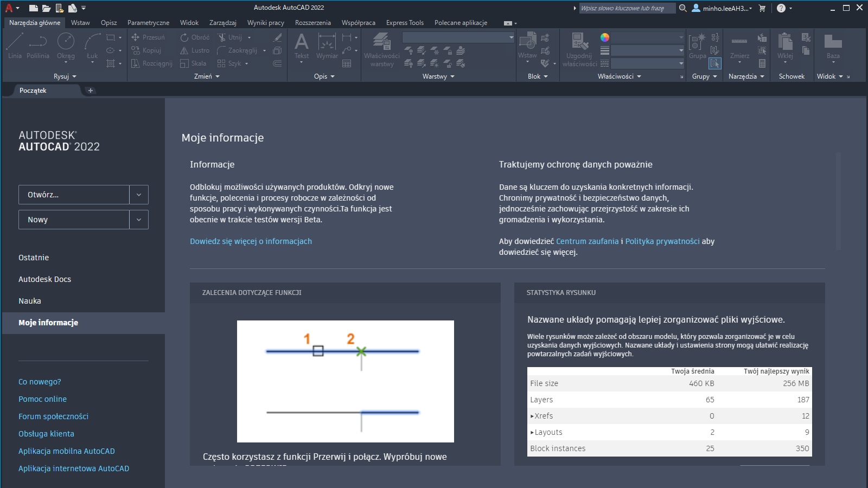Expand the Nowy button dropdown arrow
The height and width of the screenshot is (488, 868).
[x=139, y=220]
